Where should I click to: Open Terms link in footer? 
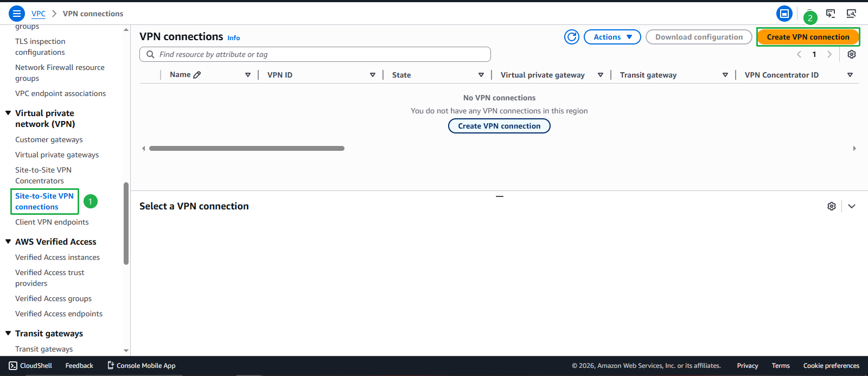781,366
